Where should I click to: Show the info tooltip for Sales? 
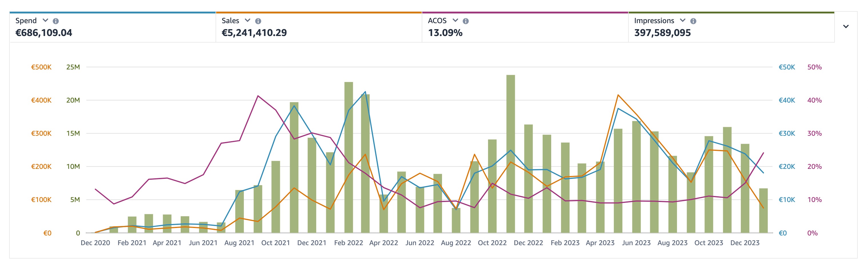(x=258, y=21)
